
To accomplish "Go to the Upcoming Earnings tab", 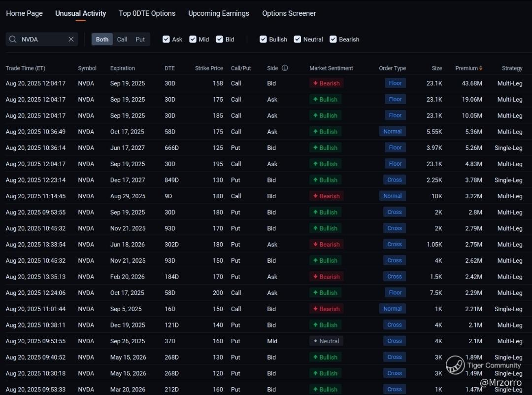I will click(218, 13).
